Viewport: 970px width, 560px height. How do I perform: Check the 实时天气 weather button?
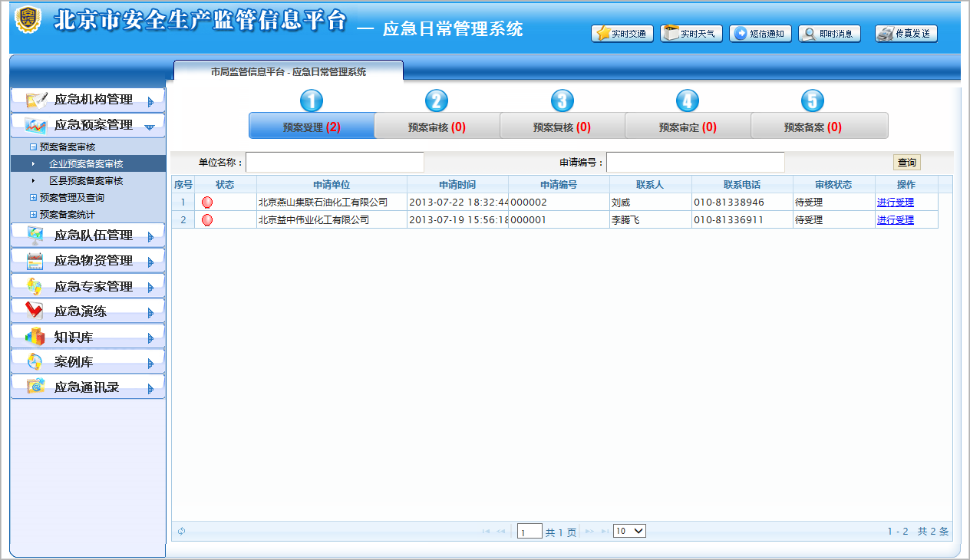691,34
